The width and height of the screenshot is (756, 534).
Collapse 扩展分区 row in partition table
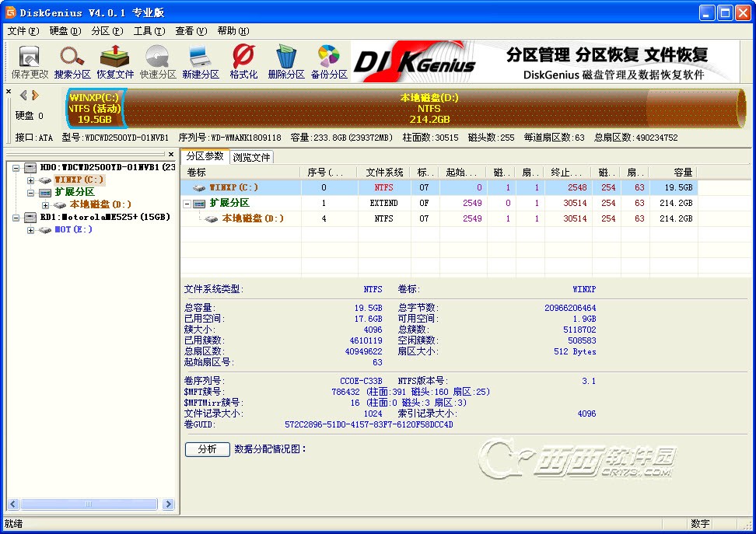[x=187, y=203]
